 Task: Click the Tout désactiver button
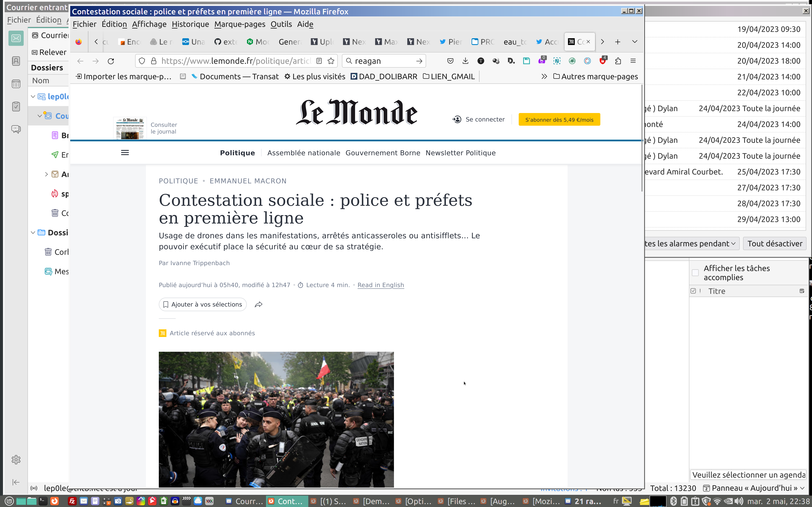[x=774, y=244]
